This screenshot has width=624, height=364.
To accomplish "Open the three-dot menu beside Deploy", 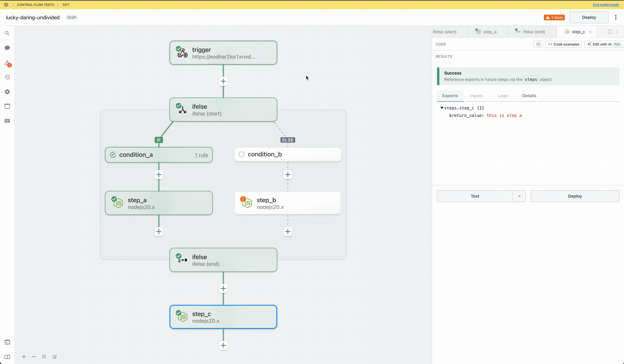I will click(x=616, y=17).
